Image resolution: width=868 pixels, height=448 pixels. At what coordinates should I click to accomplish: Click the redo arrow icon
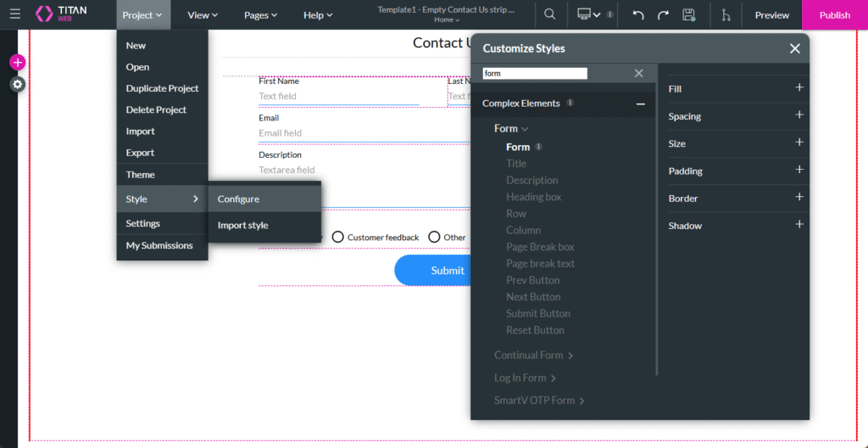click(663, 14)
